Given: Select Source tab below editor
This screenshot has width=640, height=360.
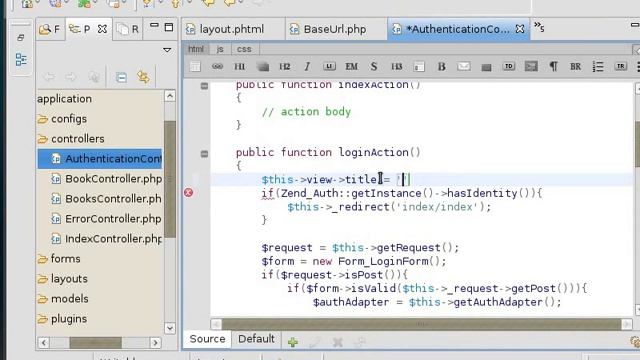Looking at the screenshot, I should 207,339.
